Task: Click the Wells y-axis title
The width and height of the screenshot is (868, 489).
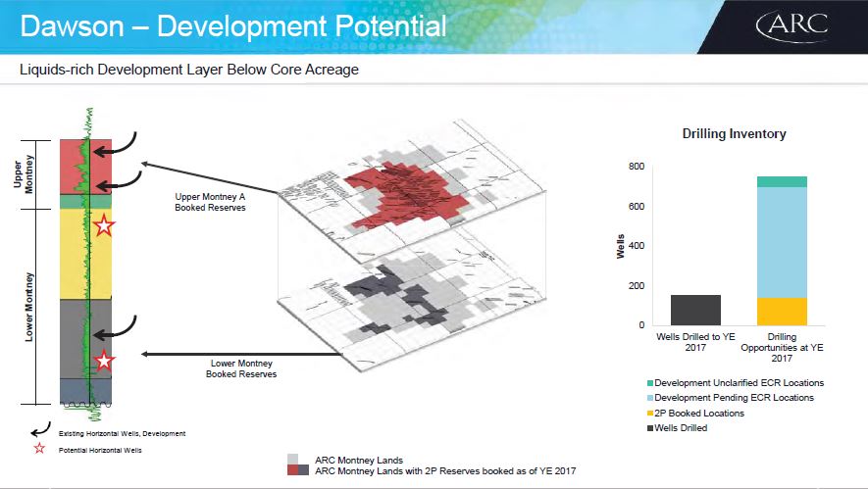Action: (x=621, y=246)
